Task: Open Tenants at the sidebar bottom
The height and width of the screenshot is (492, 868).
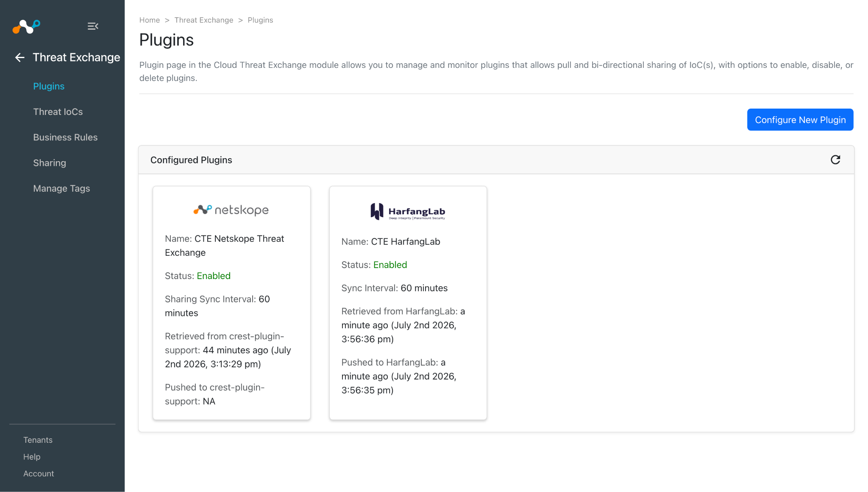Action: coord(38,440)
